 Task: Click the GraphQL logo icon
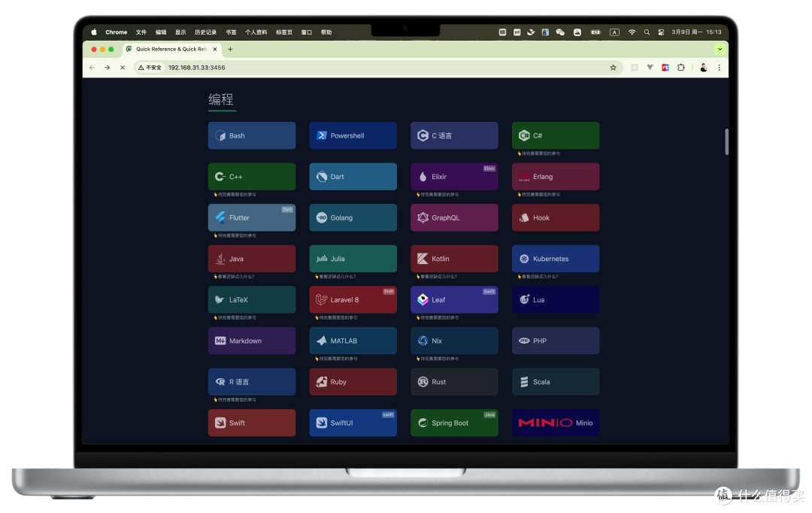coord(423,217)
